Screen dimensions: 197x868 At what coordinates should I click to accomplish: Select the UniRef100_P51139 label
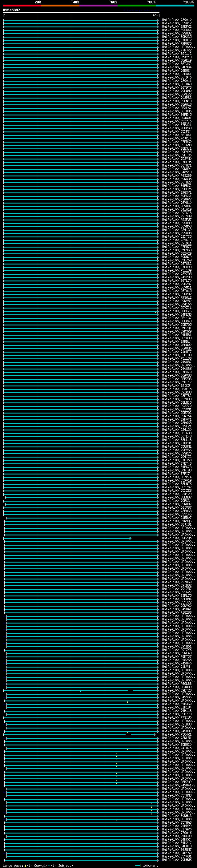tap(176, 271)
